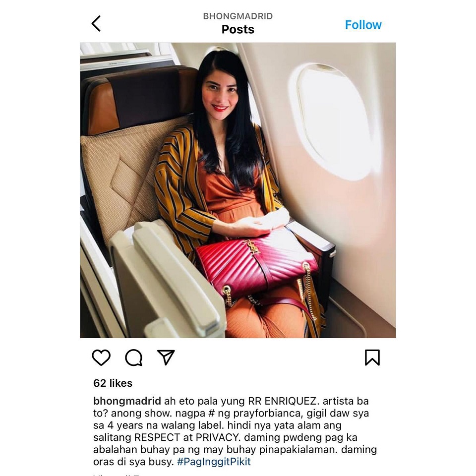
Task: Open bhongmadrid profile from caption username
Action: point(127,401)
